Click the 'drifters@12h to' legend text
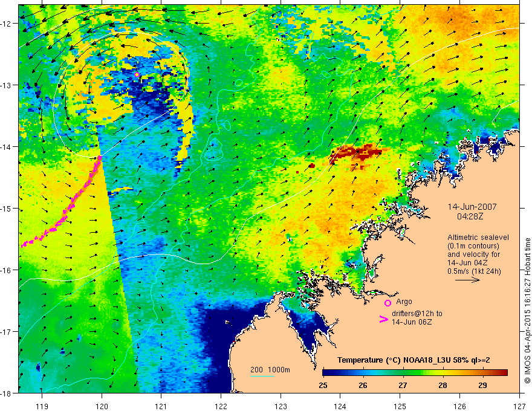Viewport: 532px width, 411px height. pos(417,313)
